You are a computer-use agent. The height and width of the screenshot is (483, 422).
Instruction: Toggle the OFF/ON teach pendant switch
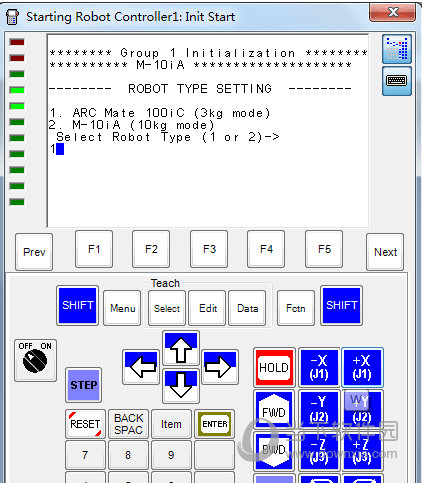[x=35, y=360]
